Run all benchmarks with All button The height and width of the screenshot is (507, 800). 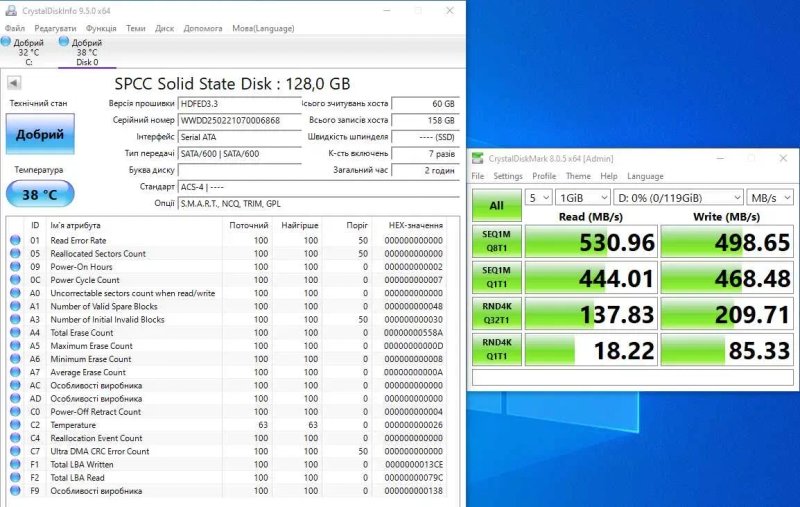coord(496,205)
